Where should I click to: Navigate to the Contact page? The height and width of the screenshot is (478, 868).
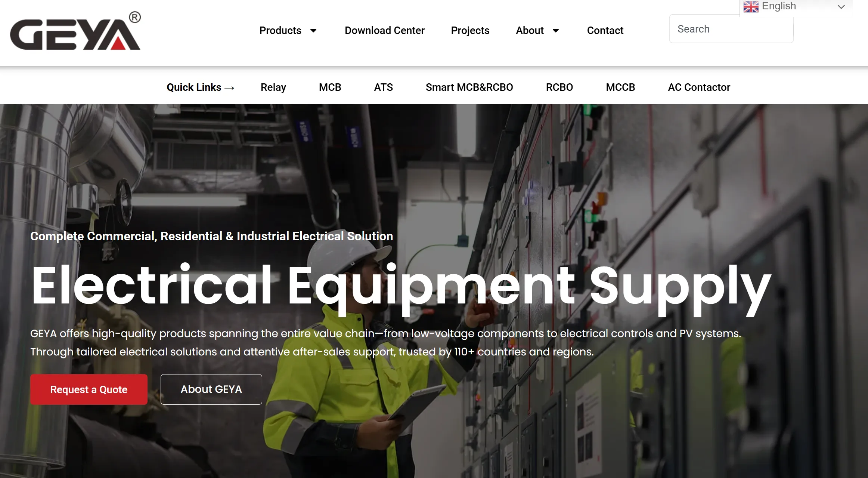(x=605, y=30)
